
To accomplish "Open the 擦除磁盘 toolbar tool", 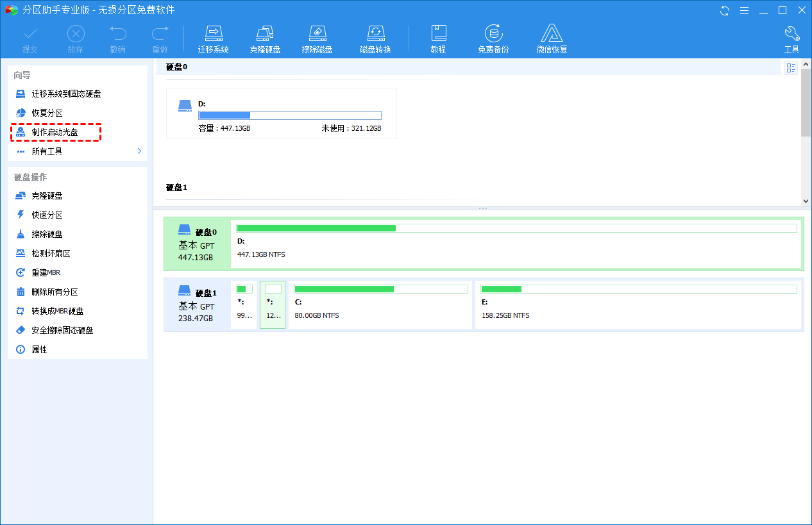I will [x=317, y=40].
